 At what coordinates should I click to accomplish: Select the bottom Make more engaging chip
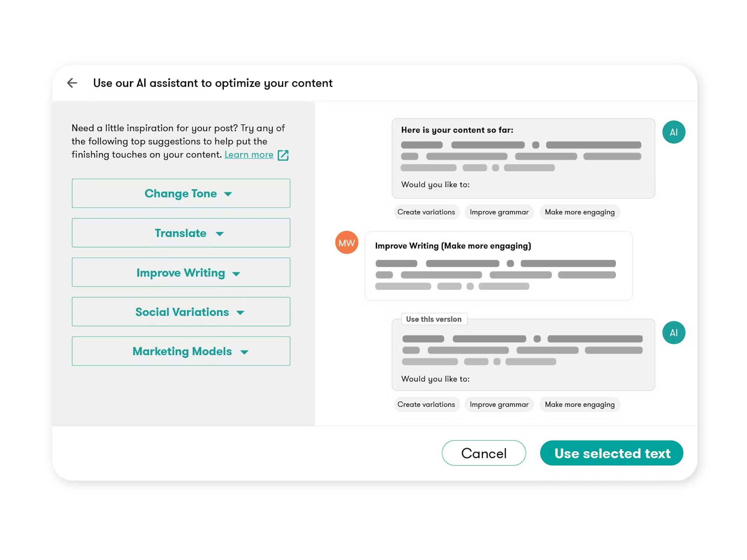[580, 404]
